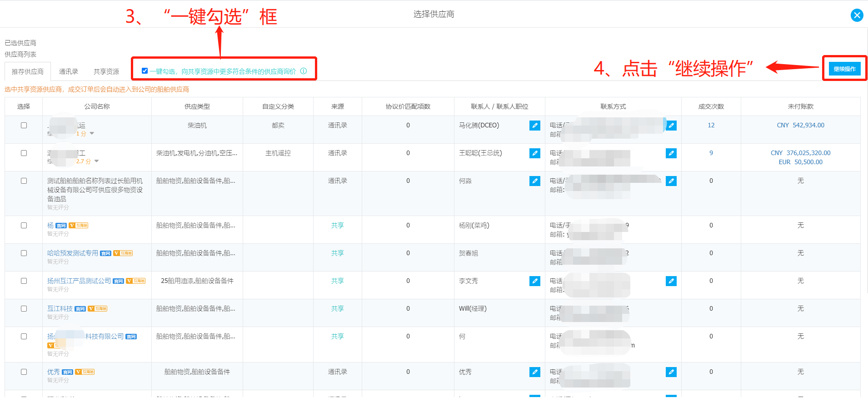The width and height of the screenshot is (868, 418).
Task: Close the 选择供应商 dialog
Action: pyautogui.click(x=857, y=15)
